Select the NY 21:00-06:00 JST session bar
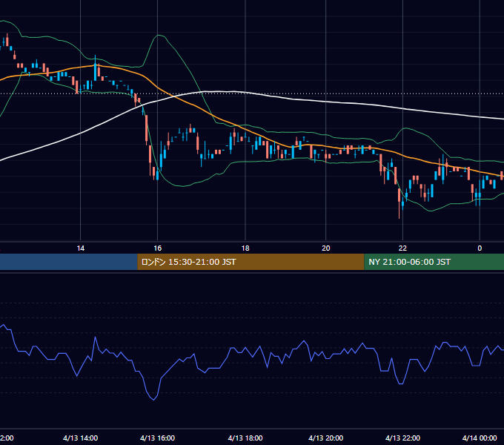Screen dimensions: 504x445 click(x=434, y=262)
